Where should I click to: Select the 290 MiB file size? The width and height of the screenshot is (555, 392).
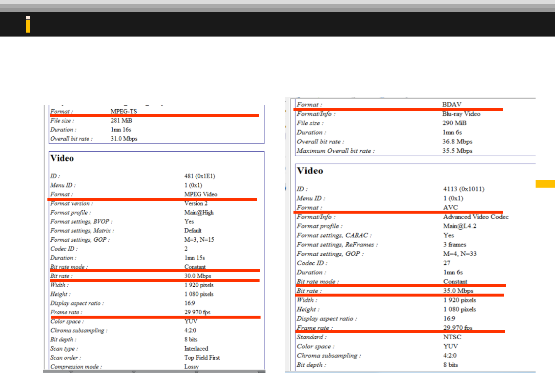click(454, 123)
